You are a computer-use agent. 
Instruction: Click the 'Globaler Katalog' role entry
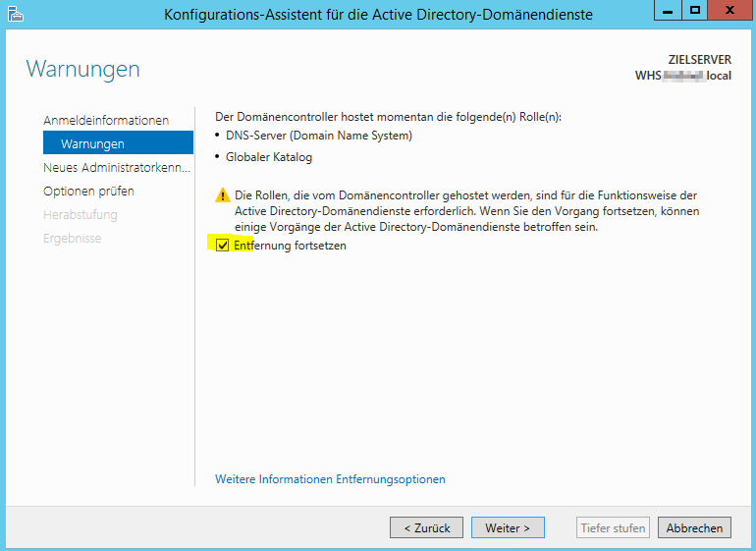coord(268,157)
